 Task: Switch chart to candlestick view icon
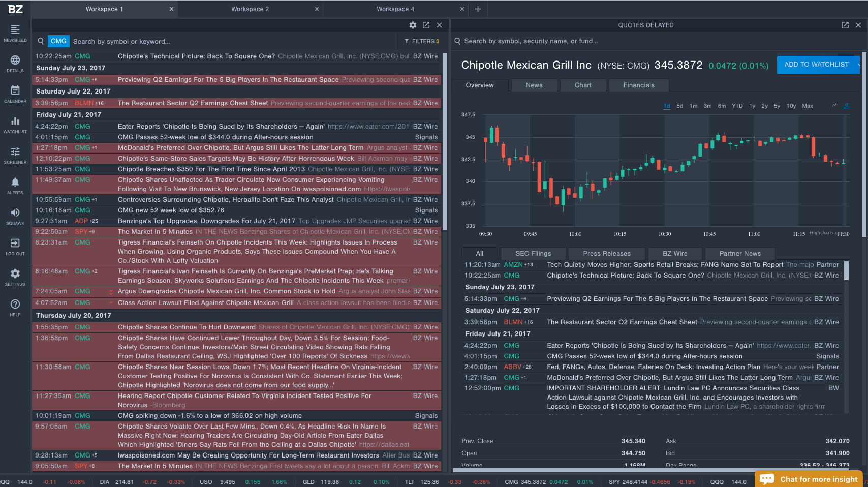pos(846,105)
